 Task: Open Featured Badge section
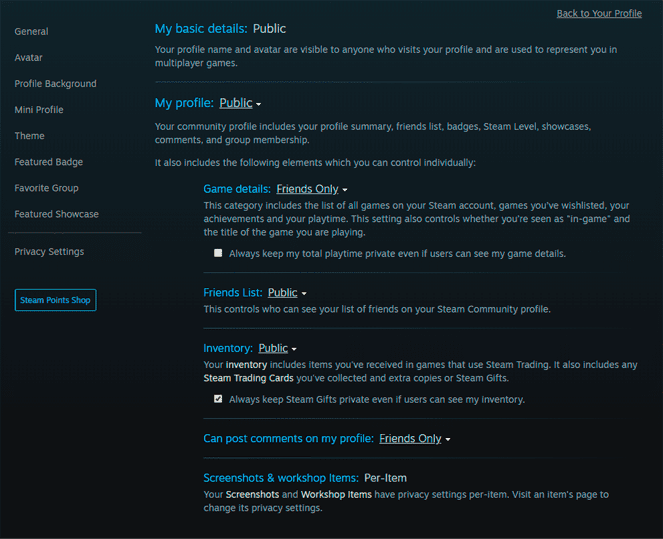(x=48, y=162)
